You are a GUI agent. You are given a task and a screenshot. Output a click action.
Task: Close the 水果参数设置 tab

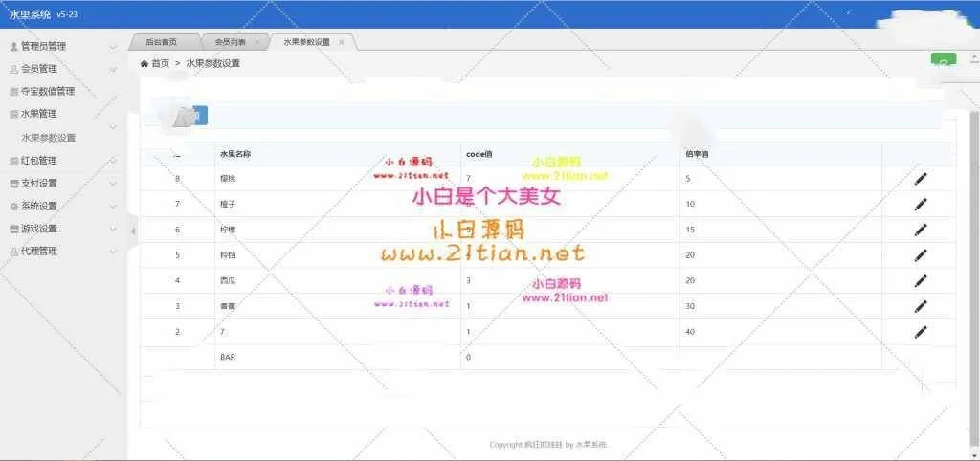coord(342,42)
